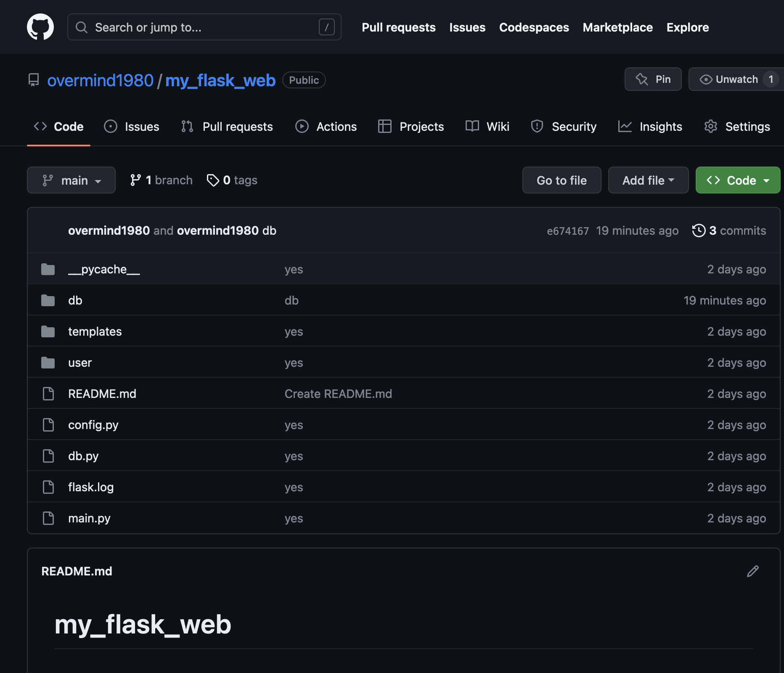Open the my_flask_web repository link
784x673 pixels.
[x=220, y=80]
